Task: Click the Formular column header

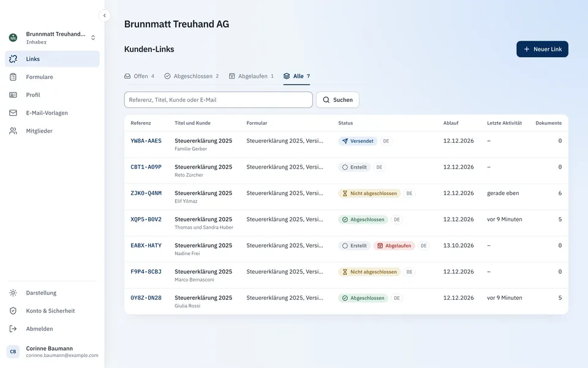Action: click(x=257, y=123)
